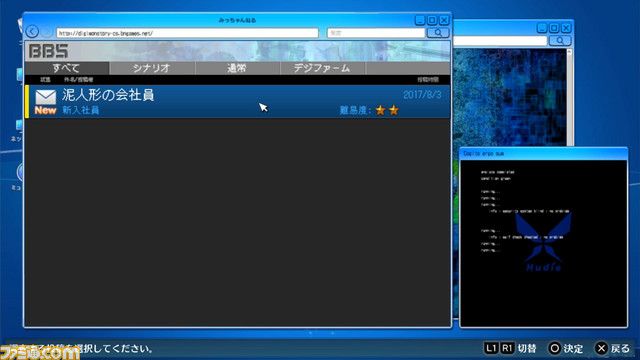Click the rear window's vertical scrollbar
640x360 pixels.
[569, 97]
